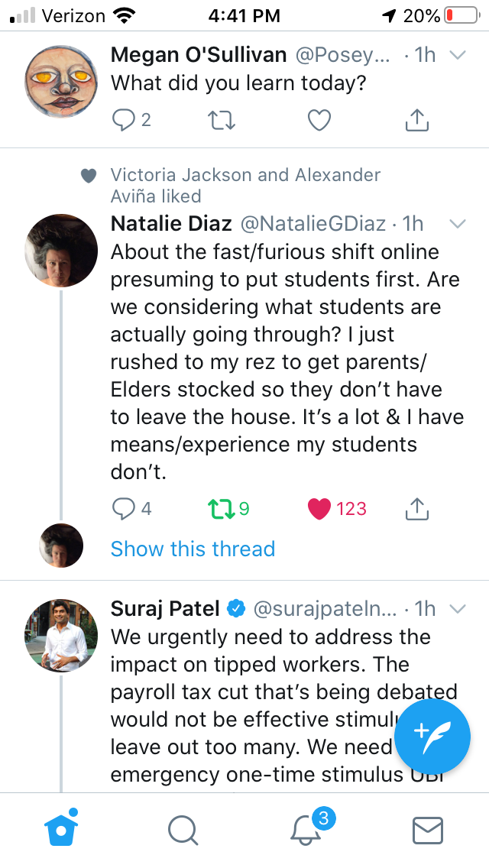489x868 pixels.
Task: Go to the Home timeline tab
Action: [x=61, y=829]
